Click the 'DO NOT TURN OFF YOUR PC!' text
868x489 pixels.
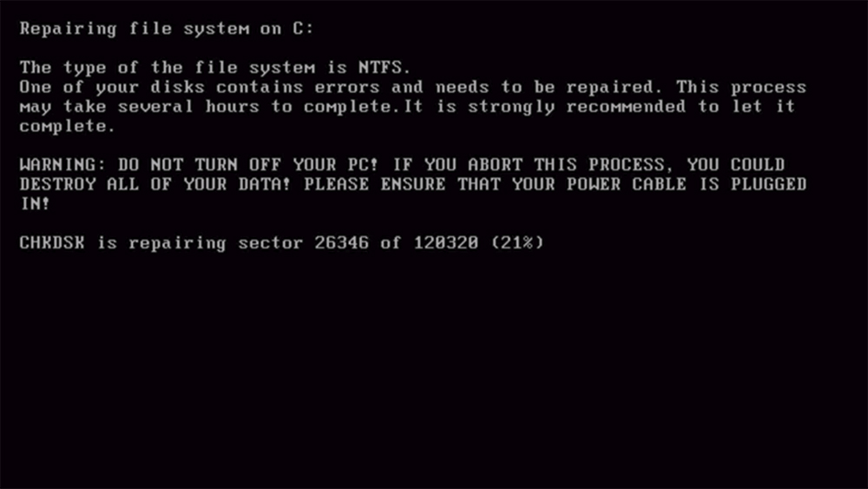[247, 164]
